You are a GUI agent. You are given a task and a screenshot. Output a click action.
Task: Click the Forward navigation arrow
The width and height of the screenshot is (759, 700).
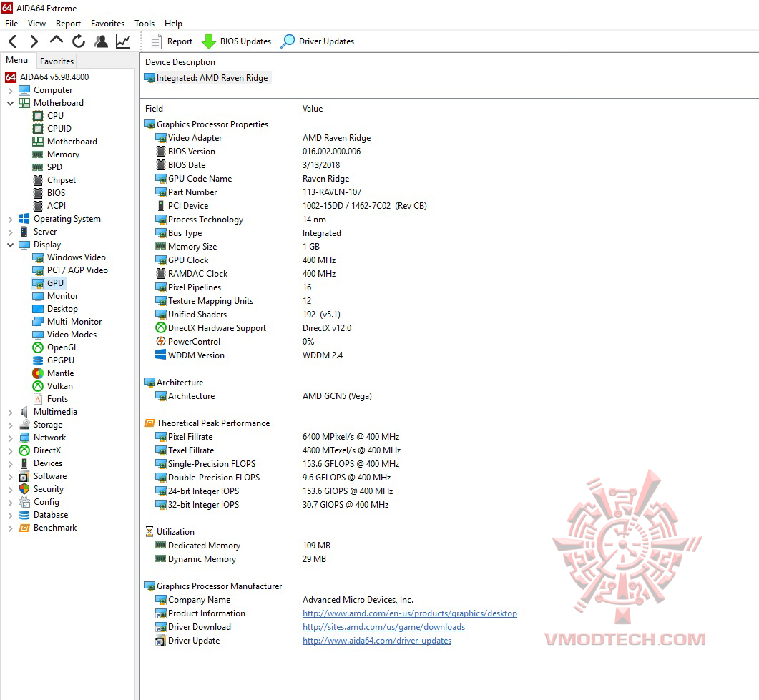[34, 41]
